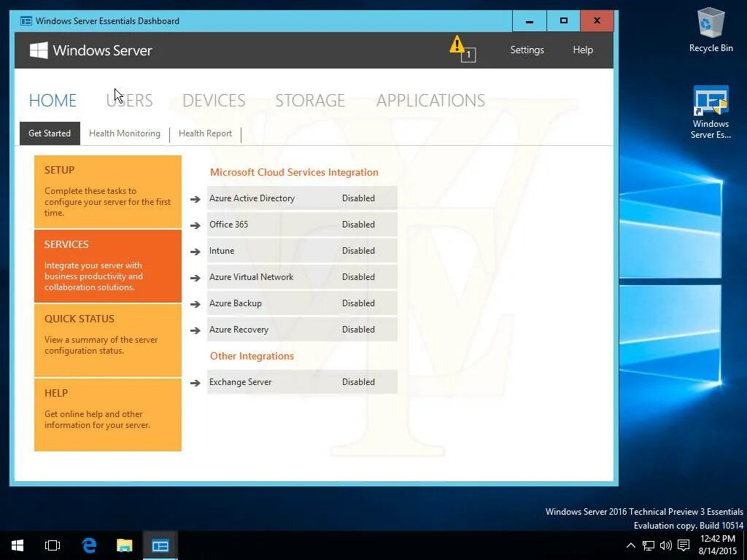Click the Microsoft Cloud Services Integration heading
This screenshot has height=560, width=747.
[294, 172]
